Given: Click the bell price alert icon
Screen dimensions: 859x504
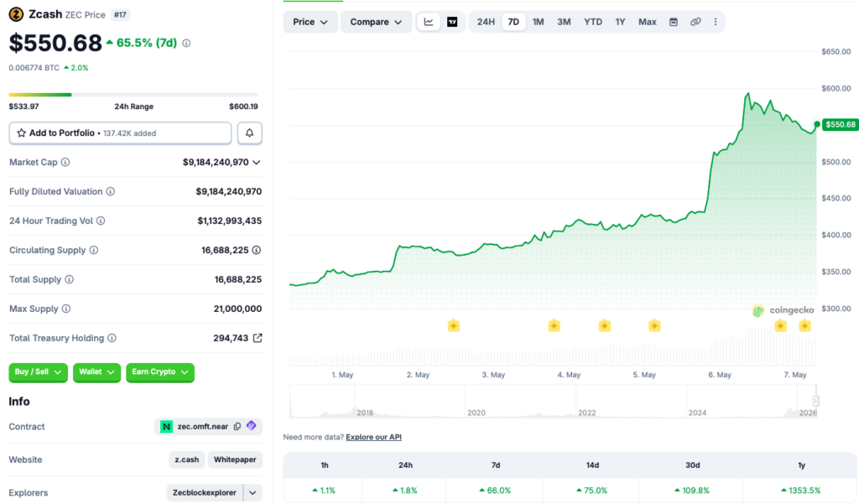Looking at the screenshot, I should [249, 133].
